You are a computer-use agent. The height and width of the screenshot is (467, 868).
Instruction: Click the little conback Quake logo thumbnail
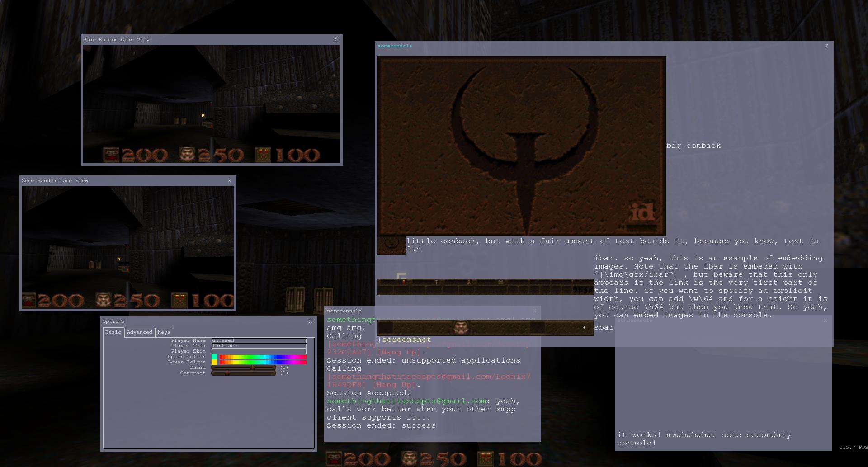click(392, 245)
